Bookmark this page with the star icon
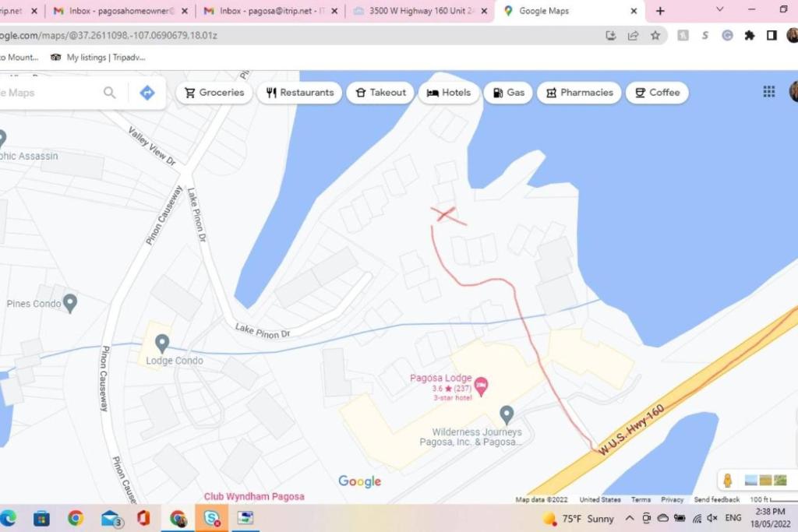This screenshot has width=798, height=532. click(x=655, y=35)
